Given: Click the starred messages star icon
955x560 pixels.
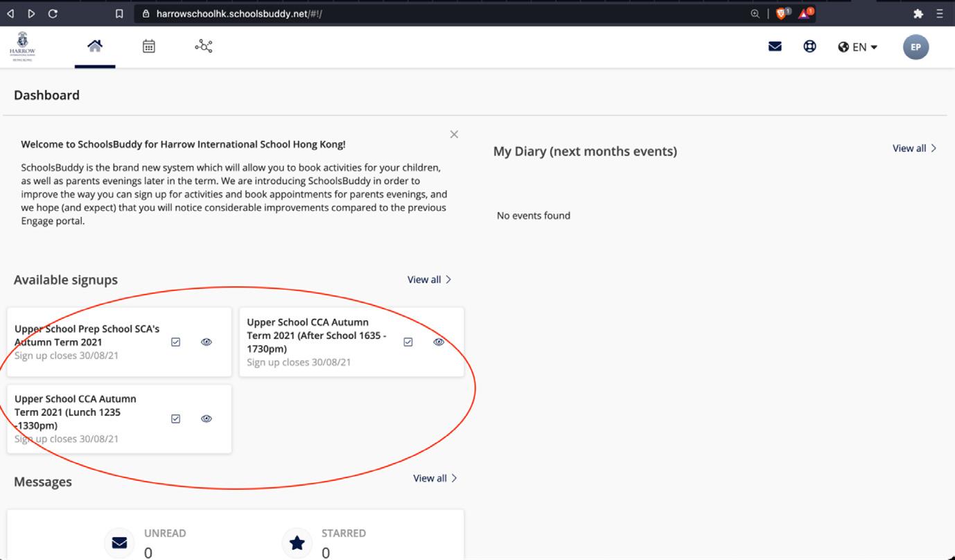Looking at the screenshot, I should (x=297, y=543).
